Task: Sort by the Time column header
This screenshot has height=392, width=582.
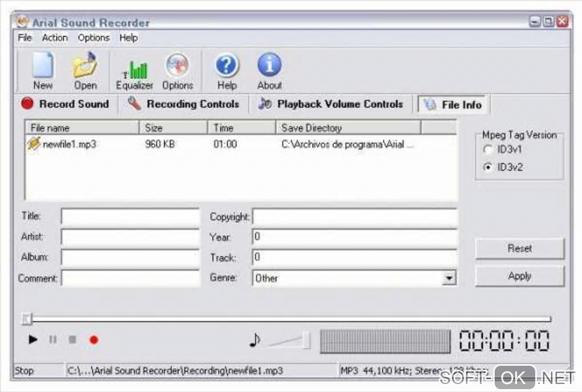Action: tap(241, 128)
